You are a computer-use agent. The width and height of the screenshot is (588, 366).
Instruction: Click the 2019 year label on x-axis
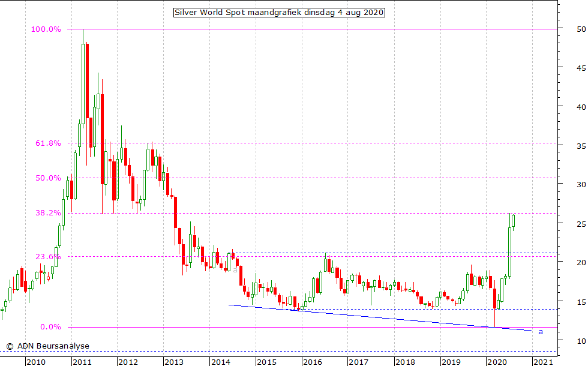click(451, 362)
